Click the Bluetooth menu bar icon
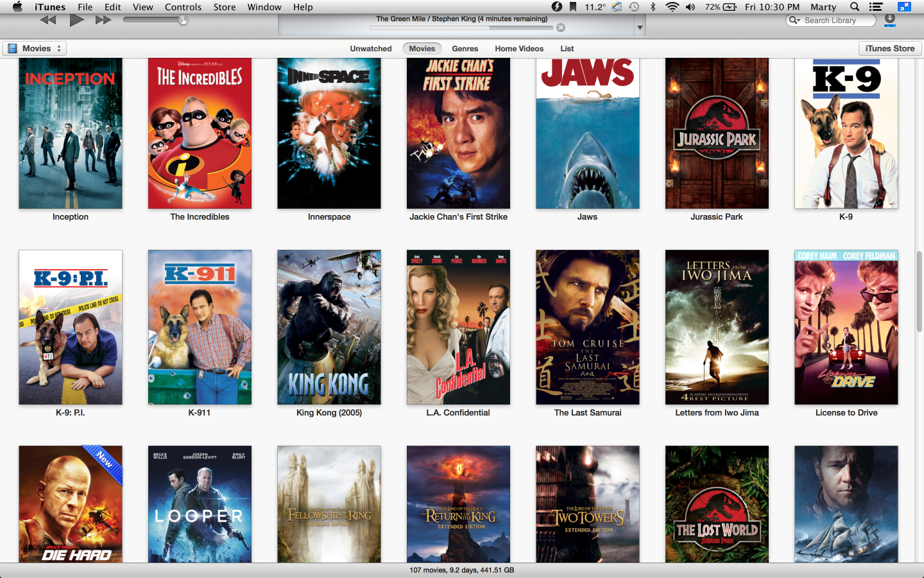The image size is (924, 578). [653, 7]
